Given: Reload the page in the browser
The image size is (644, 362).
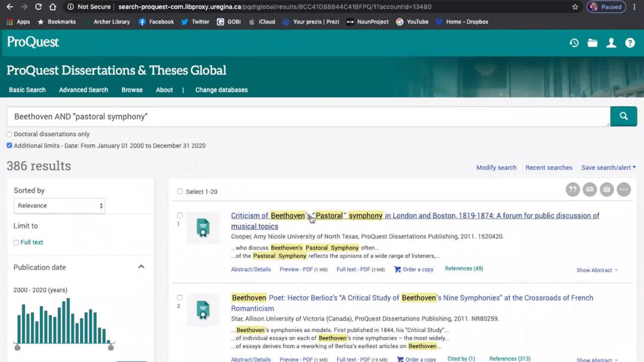Looking at the screenshot, I should (x=38, y=7).
